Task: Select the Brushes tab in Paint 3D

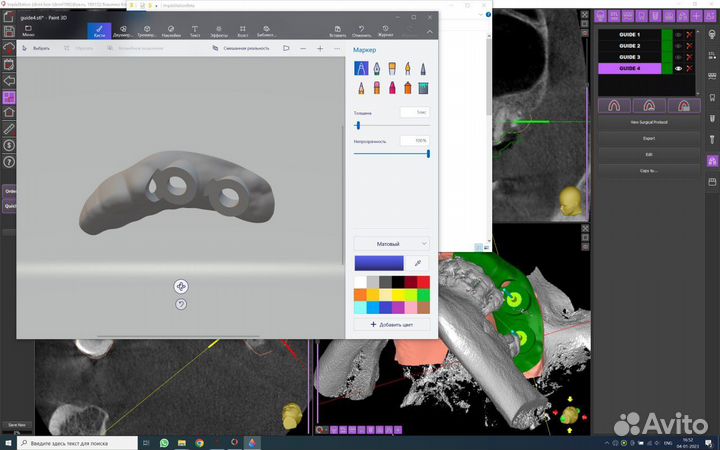Action: [100, 31]
